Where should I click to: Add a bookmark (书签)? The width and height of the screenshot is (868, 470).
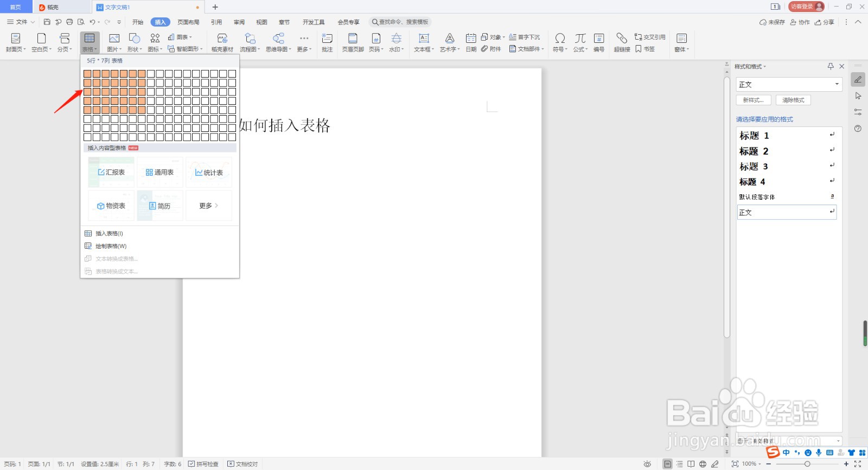coord(645,49)
